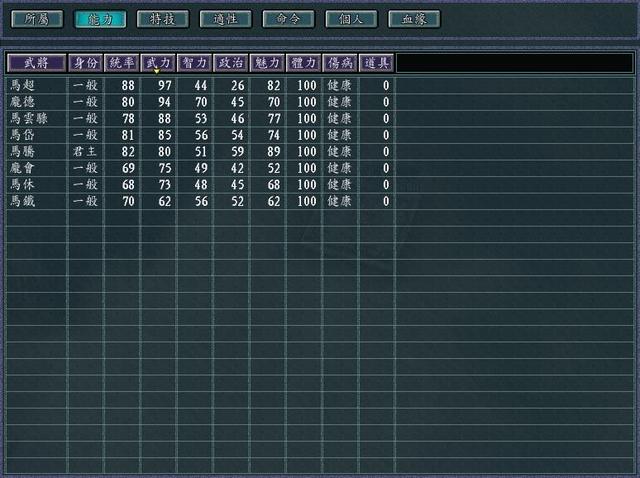The width and height of the screenshot is (640, 478).
Task: Select officer 馬休 in the list
Action: 22,185
